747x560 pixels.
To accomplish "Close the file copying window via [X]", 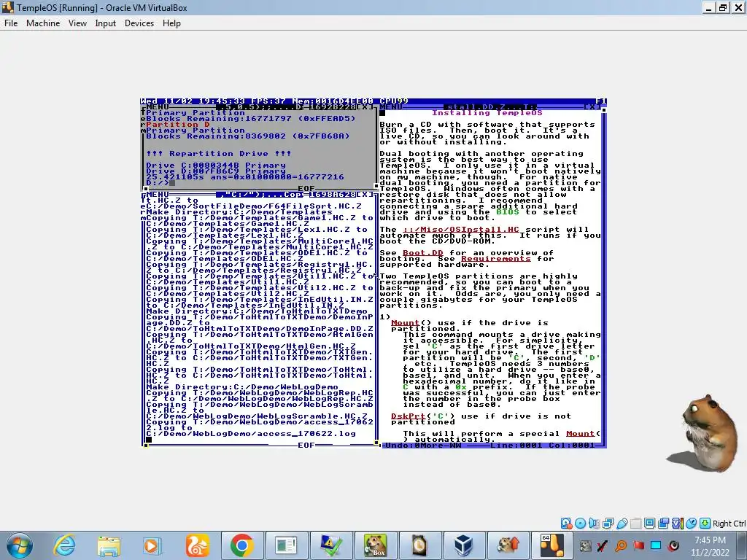I will point(366,194).
